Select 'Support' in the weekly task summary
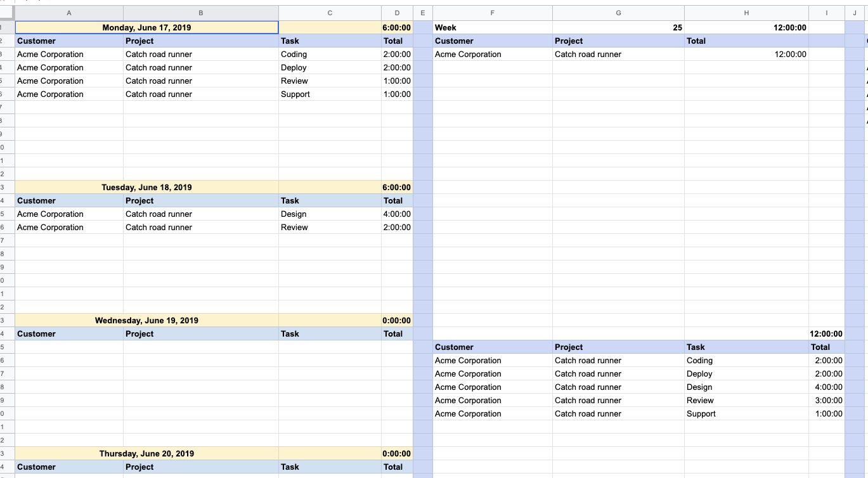This screenshot has width=868, height=478. click(746, 414)
